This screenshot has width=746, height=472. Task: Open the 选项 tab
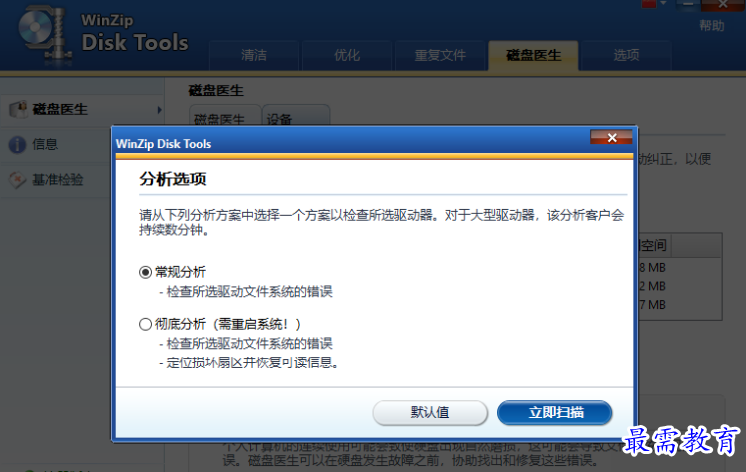[626, 56]
